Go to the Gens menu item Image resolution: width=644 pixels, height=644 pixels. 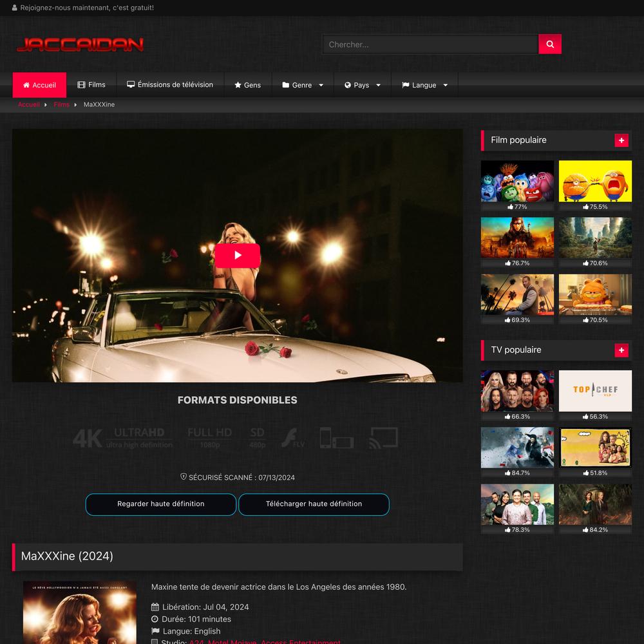point(248,85)
